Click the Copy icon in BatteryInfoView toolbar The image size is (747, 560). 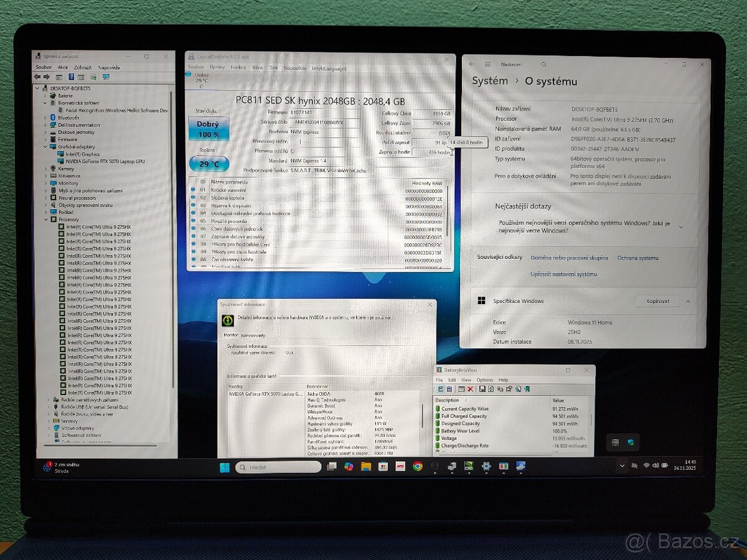(501, 388)
